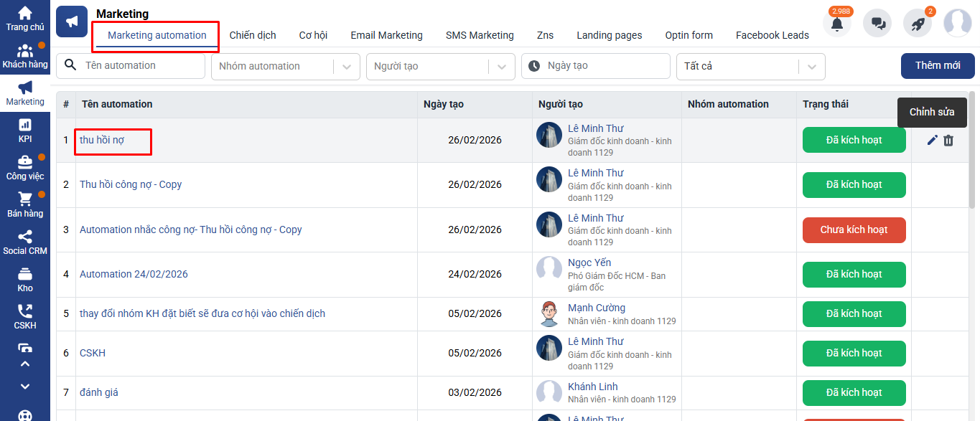This screenshot has height=421, width=980.
Task: Open the chat messages icon
Action: point(877,24)
